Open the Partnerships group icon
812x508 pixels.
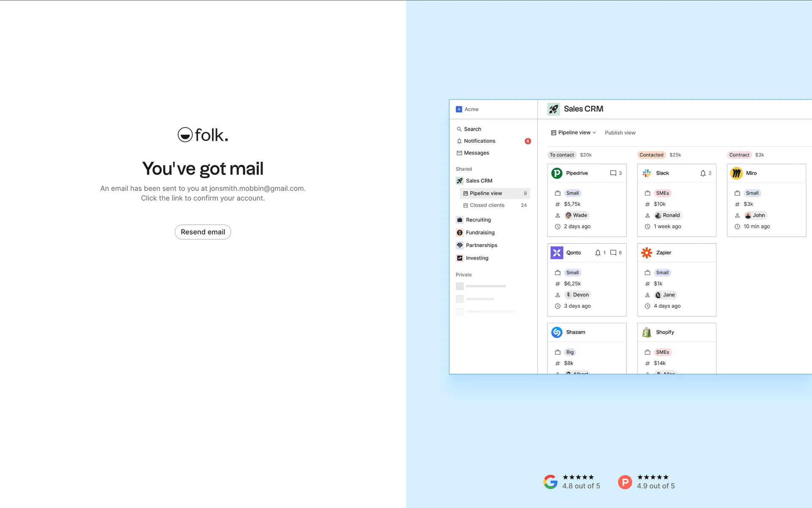pyautogui.click(x=460, y=245)
